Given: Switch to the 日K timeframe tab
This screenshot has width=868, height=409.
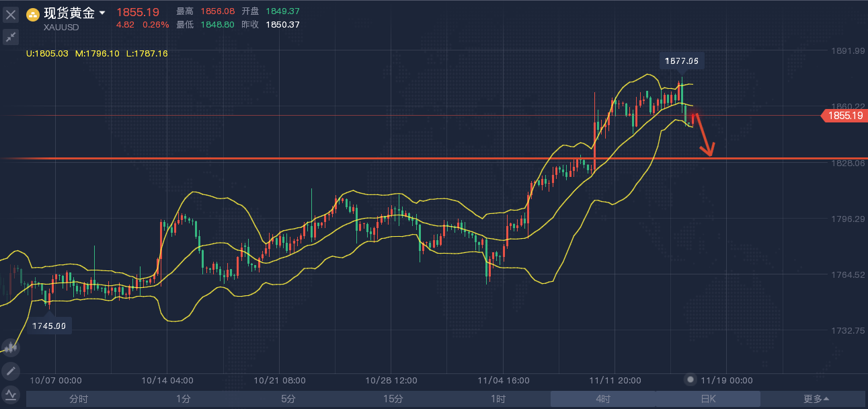Looking at the screenshot, I should [708, 399].
